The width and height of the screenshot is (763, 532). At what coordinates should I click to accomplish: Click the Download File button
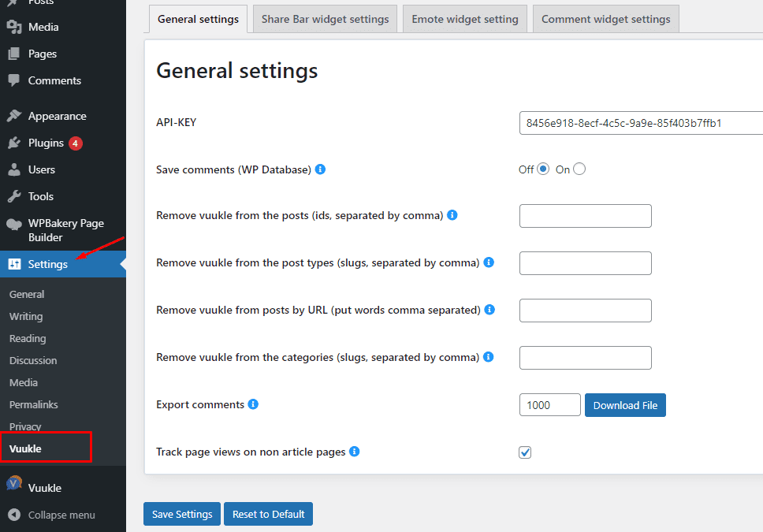pos(625,405)
